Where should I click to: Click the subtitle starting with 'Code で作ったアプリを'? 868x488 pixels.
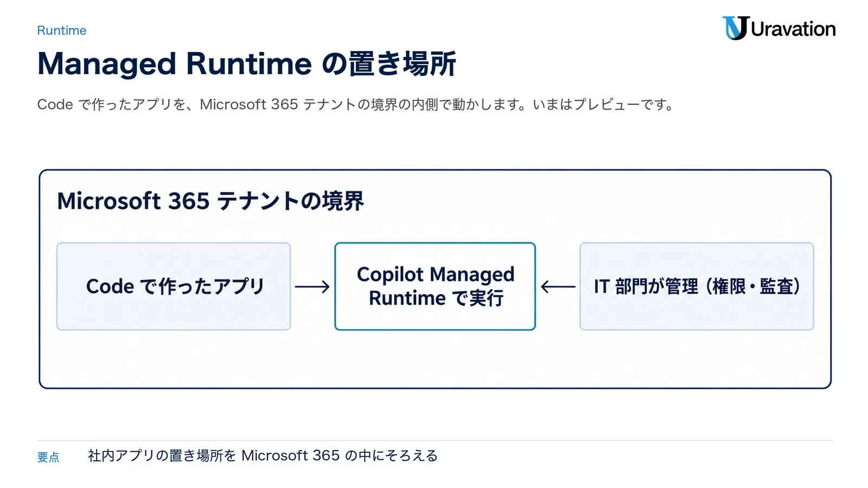(355, 104)
